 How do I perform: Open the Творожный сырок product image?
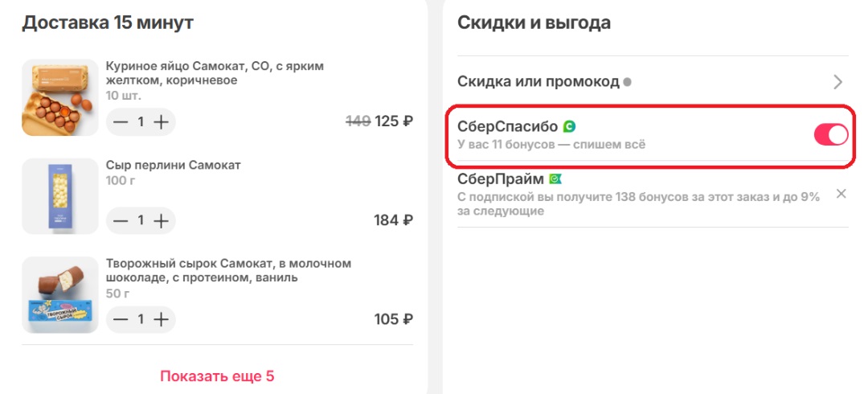59,295
